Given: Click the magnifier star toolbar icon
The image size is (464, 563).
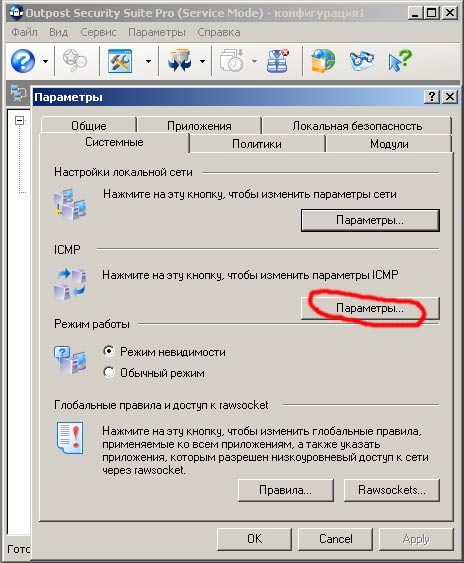Looking at the screenshot, I should 75,61.
